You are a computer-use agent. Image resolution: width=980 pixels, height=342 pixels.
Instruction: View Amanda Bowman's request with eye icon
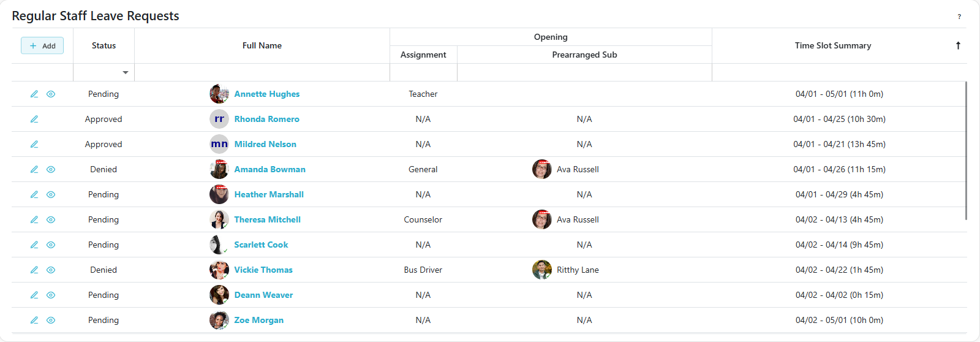[51, 169]
